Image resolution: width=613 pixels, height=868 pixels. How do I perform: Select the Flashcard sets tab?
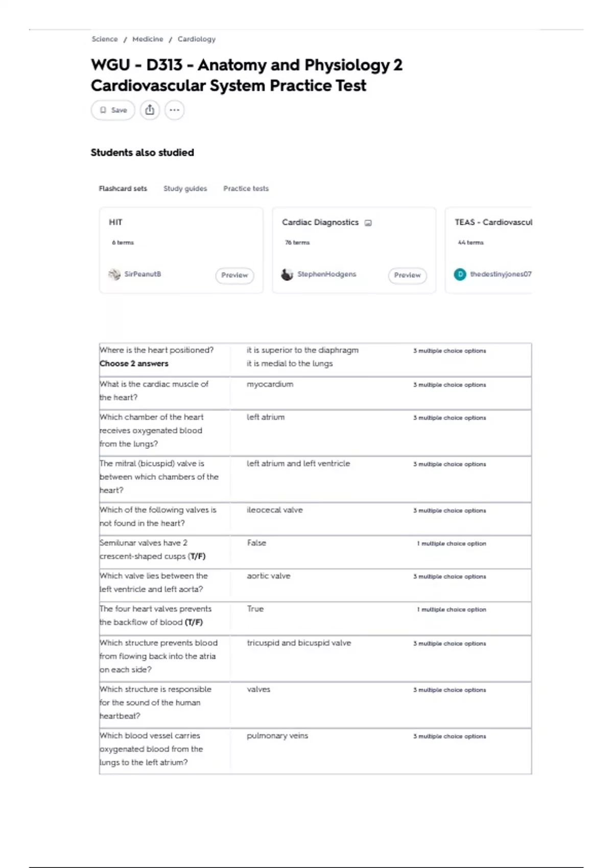click(x=123, y=188)
